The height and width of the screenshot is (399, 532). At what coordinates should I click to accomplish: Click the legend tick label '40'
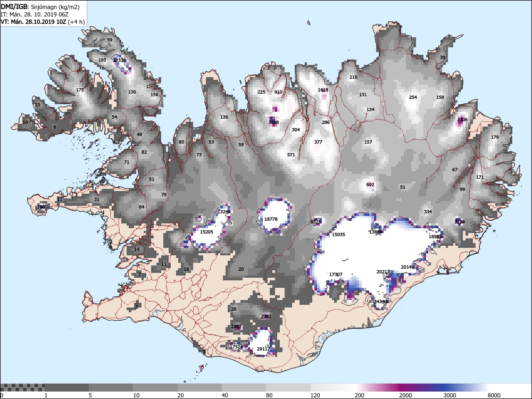point(225,395)
